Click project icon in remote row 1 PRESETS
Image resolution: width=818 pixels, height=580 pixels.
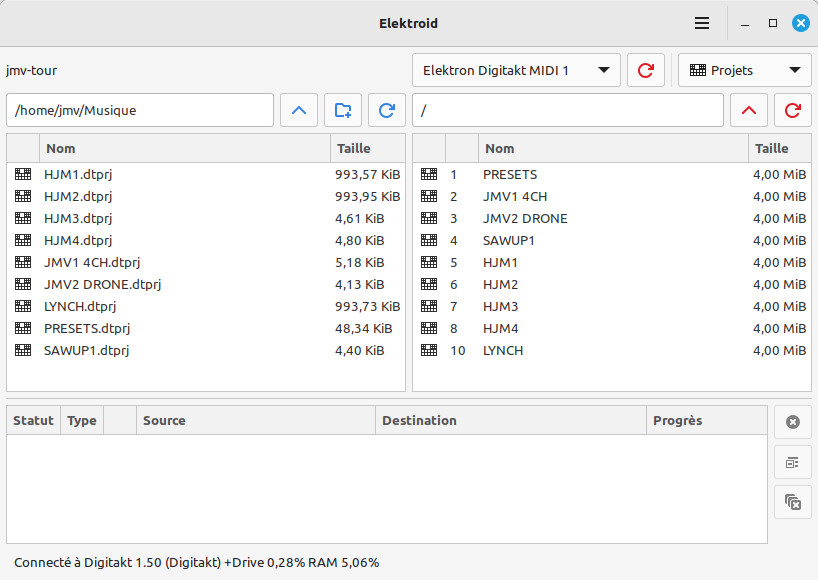coord(429,174)
